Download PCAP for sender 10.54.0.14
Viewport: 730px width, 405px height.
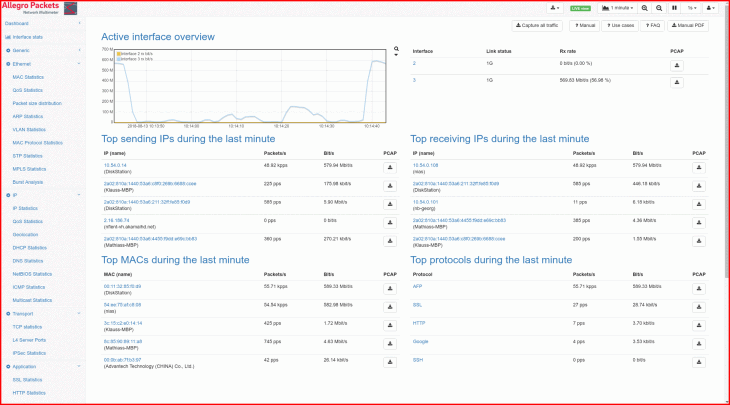click(389, 167)
